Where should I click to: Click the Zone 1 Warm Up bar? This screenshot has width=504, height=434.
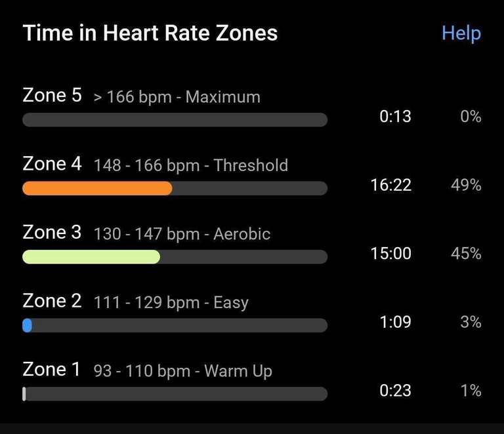(175, 394)
